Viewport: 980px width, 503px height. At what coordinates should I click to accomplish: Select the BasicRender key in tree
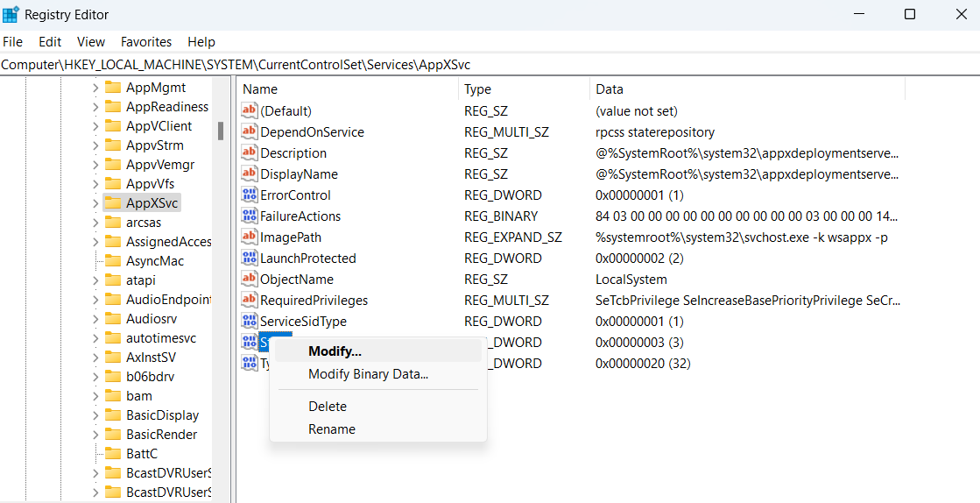tap(161, 434)
